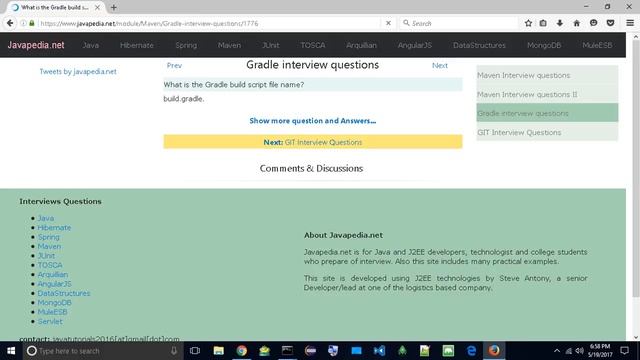Open the Arquillian navbar item

tap(361, 45)
